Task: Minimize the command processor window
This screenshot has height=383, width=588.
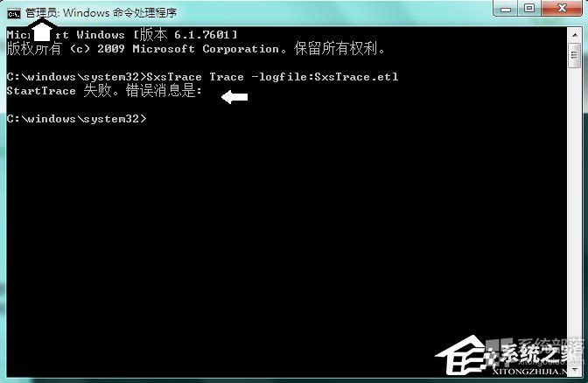Action: click(506, 9)
